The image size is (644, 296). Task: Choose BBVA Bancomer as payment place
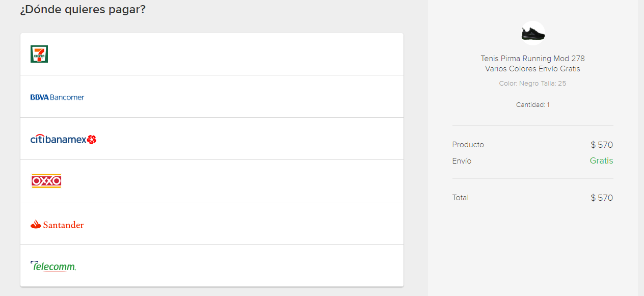point(57,97)
